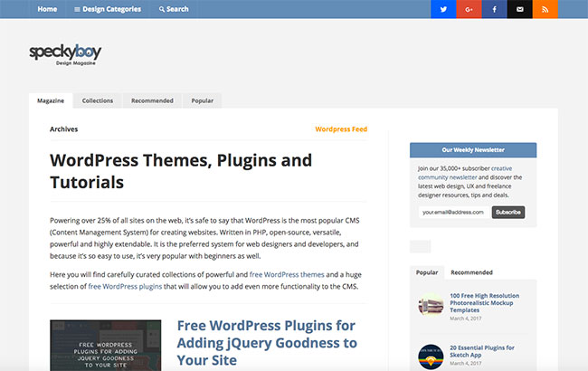Screen dimensions: 588x371
Task: Open Search in top navigation
Action: 174,9
